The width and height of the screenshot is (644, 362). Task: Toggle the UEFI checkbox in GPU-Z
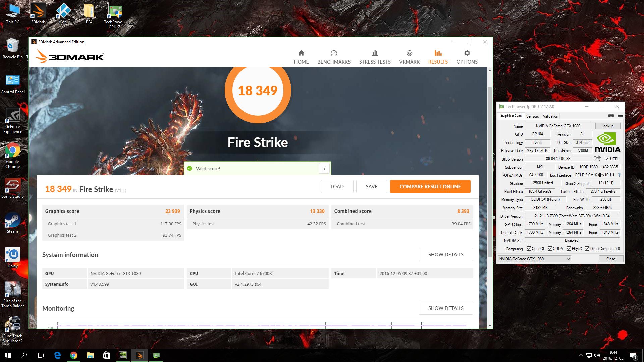[x=607, y=159]
